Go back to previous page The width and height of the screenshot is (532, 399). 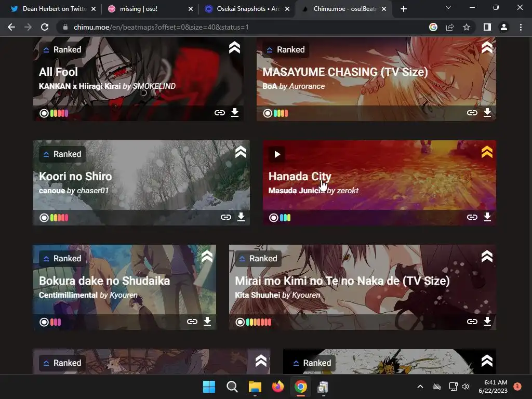(11, 27)
